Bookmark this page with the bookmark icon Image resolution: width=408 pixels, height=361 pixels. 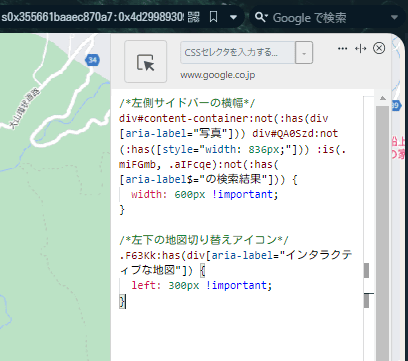click(213, 17)
